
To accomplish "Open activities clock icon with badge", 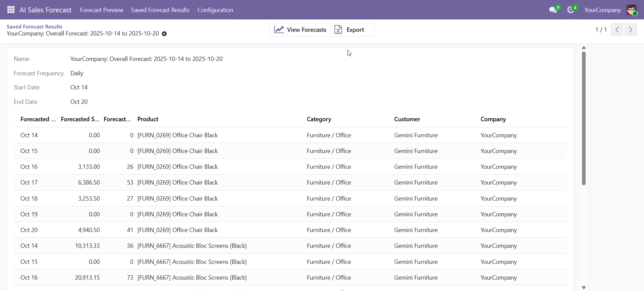I will (x=571, y=10).
